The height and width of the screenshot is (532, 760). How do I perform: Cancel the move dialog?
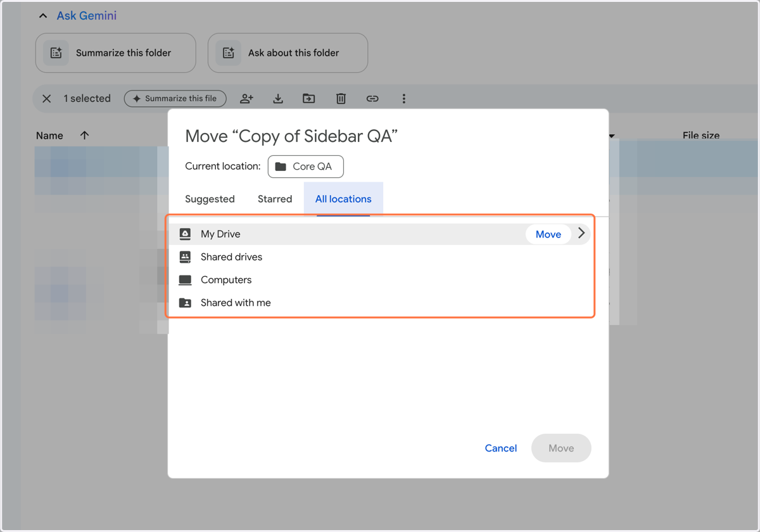click(x=501, y=448)
